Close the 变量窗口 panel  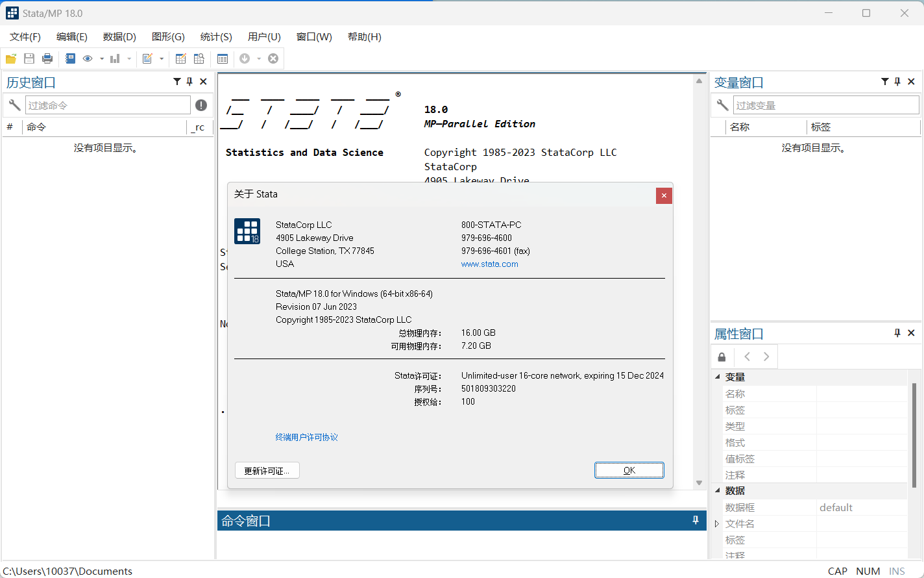point(911,81)
